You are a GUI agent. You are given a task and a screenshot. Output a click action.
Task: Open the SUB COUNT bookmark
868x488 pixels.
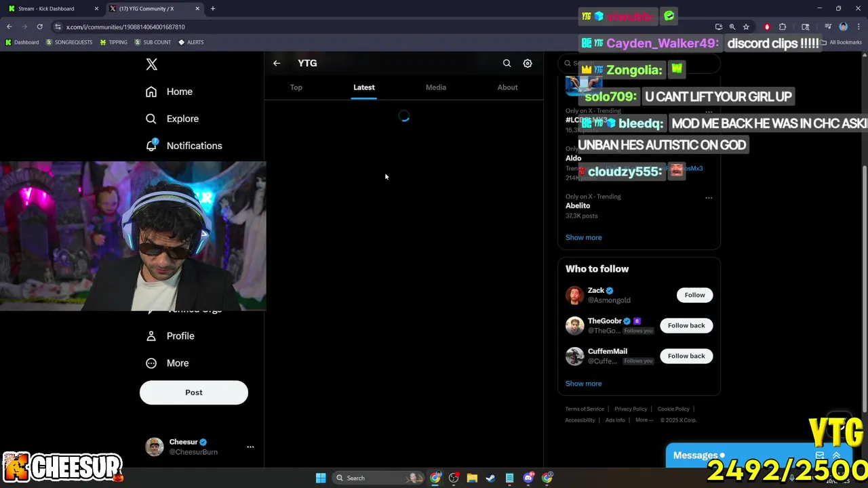(153, 42)
